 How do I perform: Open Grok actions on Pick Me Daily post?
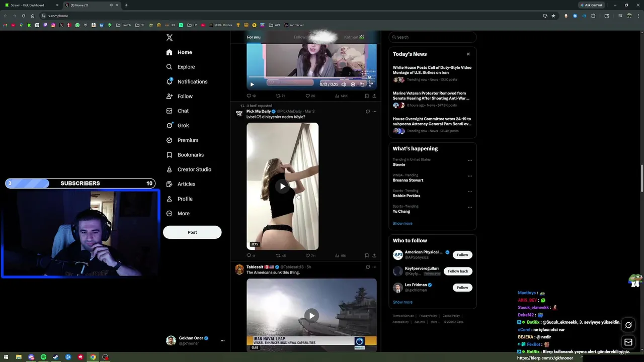click(x=368, y=112)
